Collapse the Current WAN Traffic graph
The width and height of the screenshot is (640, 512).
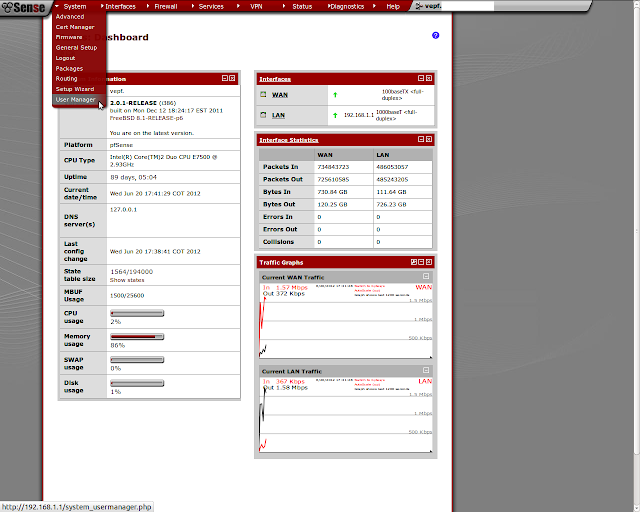click(x=426, y=276)
